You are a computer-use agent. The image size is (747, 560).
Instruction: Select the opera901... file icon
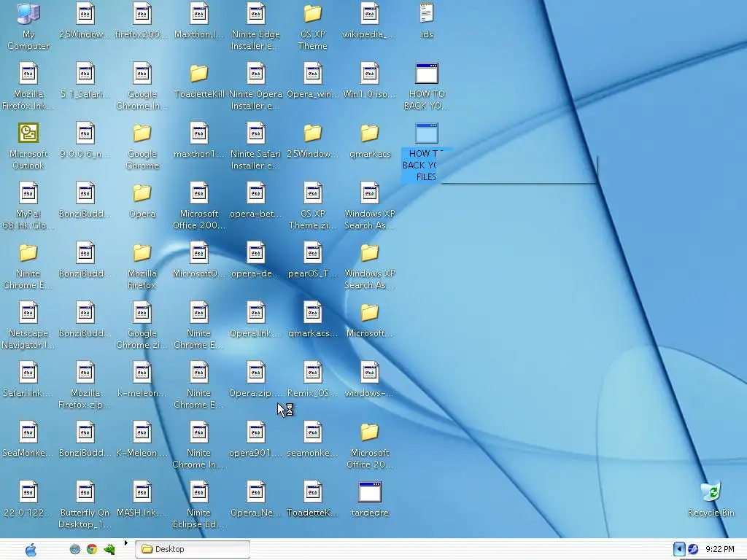click(x=256, y=432)
